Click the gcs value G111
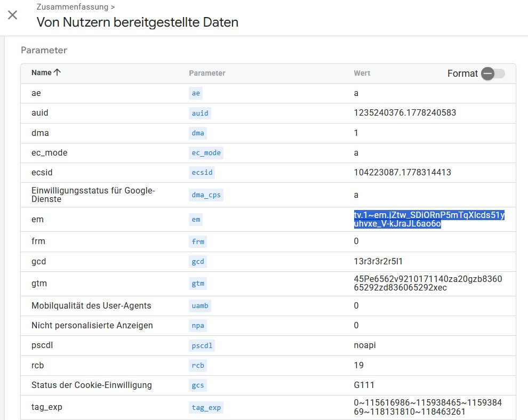 (x=364, y=385)
